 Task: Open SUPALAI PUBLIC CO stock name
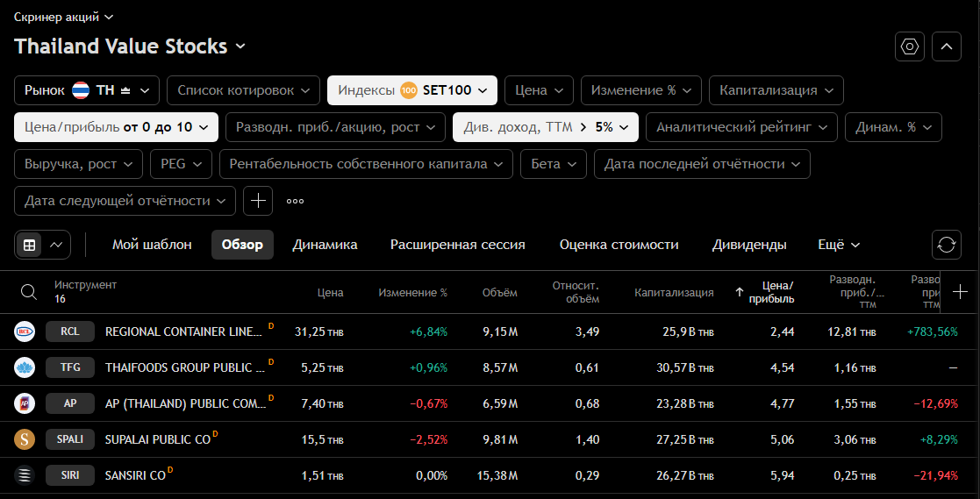[158, 439]
